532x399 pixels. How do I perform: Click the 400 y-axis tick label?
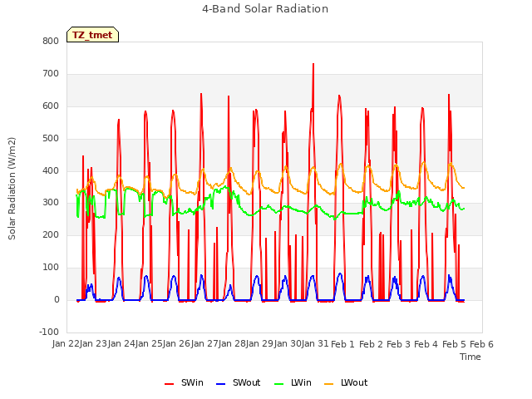(51, 170)
